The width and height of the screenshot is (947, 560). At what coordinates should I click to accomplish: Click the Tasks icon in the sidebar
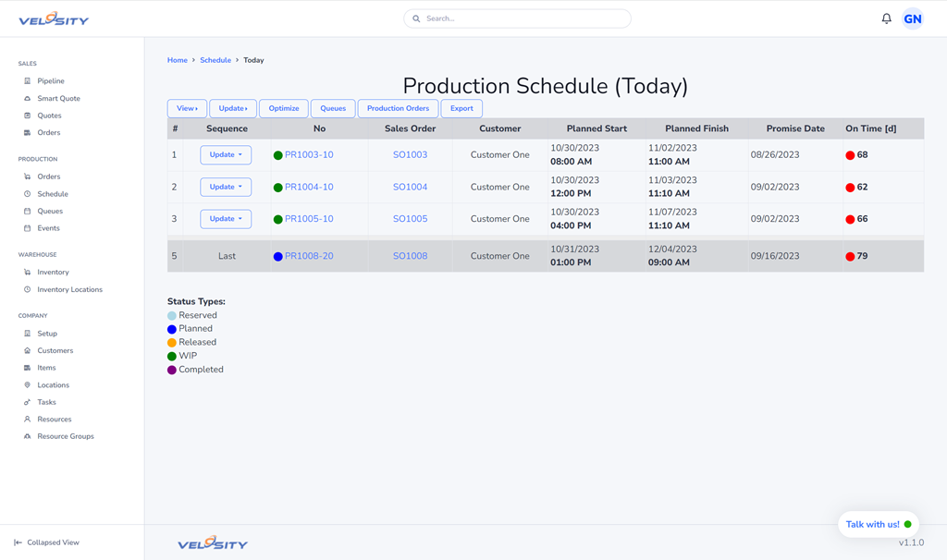(x=27, y=402)
